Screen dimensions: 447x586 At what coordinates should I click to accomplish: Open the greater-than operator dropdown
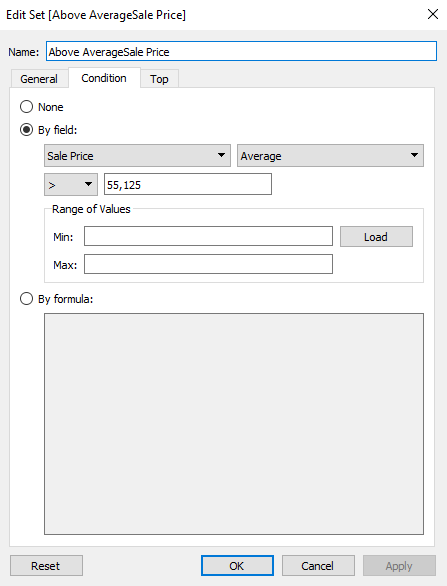[71, 184]
